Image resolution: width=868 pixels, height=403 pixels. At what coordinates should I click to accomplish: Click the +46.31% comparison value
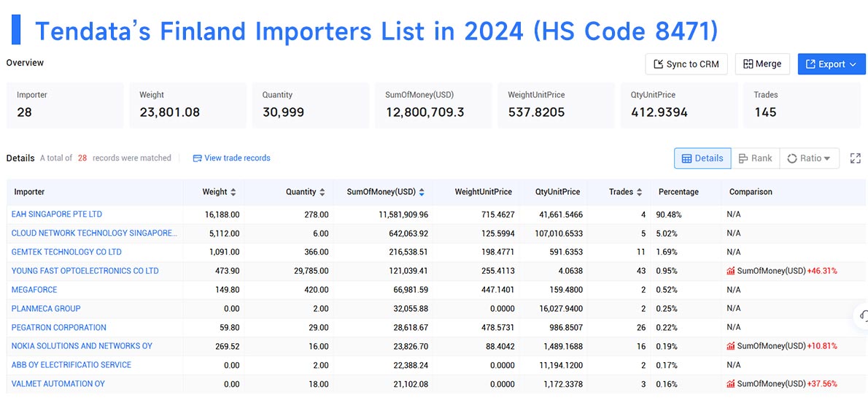click(822, 271)
